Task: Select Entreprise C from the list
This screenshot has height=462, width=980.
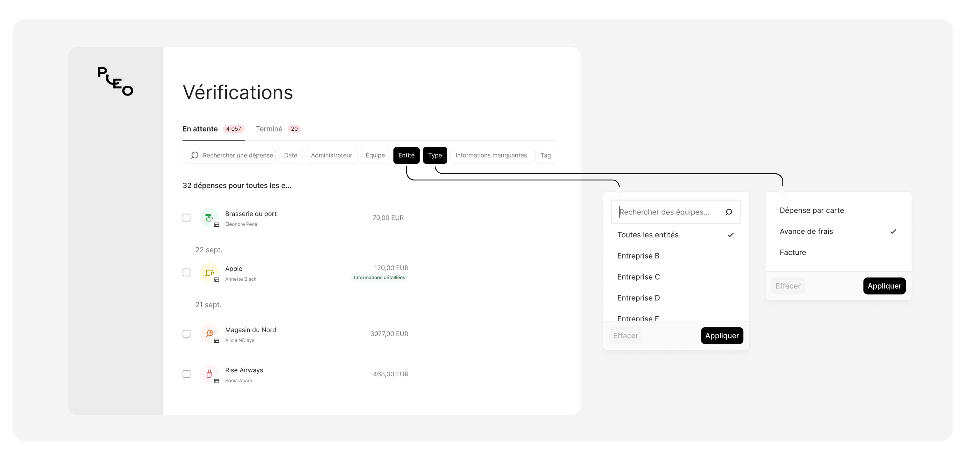Action: point(639,277)
